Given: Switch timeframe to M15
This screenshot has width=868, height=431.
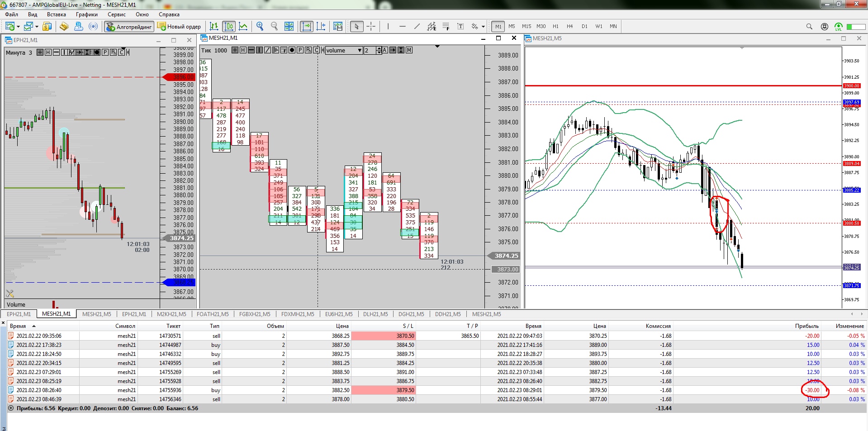Looking at the screenshot, I should point(526,26).
